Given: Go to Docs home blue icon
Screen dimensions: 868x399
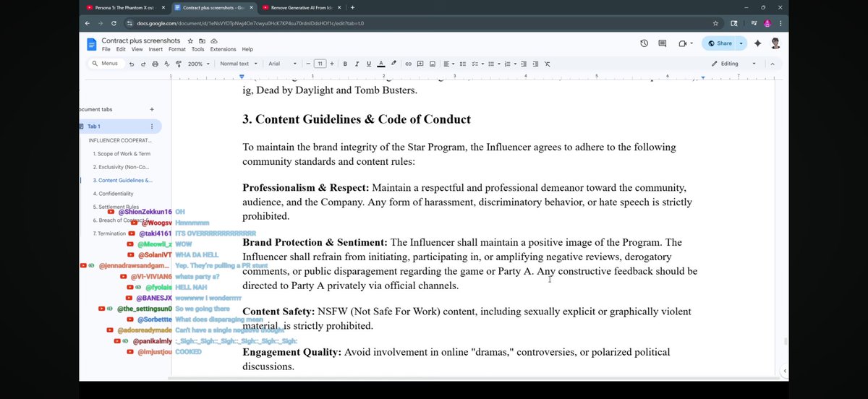Looking at the screenshot, I should [x=92, y=45].
